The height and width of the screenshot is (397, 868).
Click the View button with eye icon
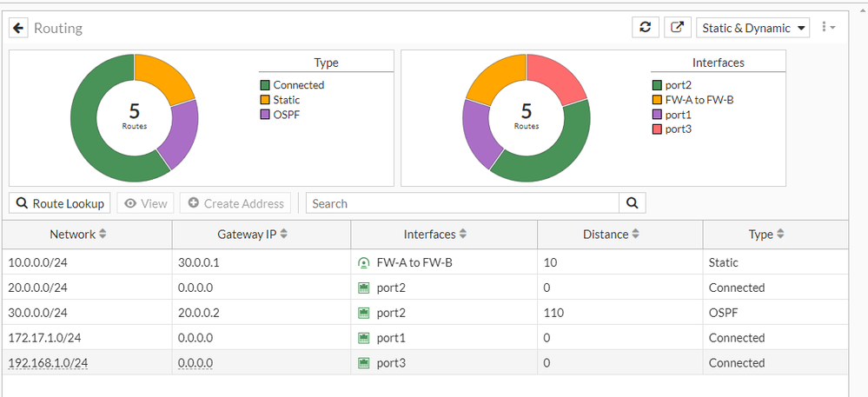(145, 203)
